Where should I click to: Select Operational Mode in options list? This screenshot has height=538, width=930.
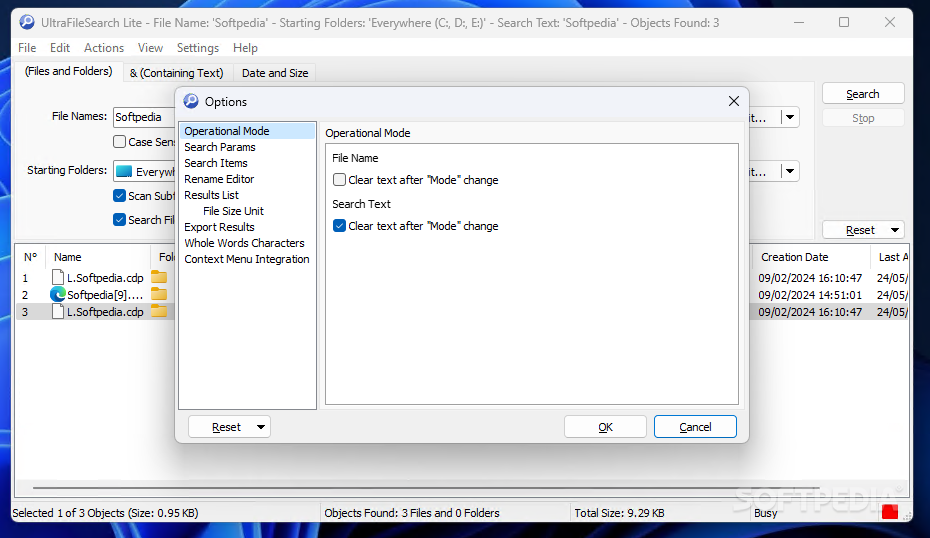coord(247,131)
